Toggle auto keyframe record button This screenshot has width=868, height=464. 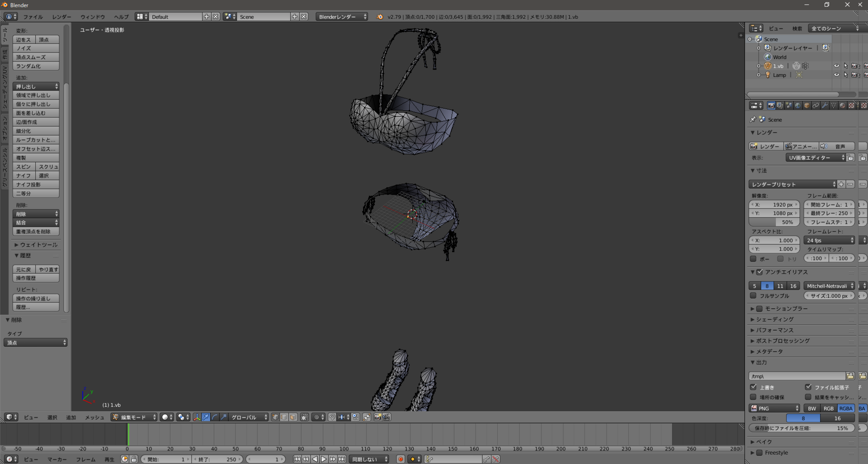point(400,459)
